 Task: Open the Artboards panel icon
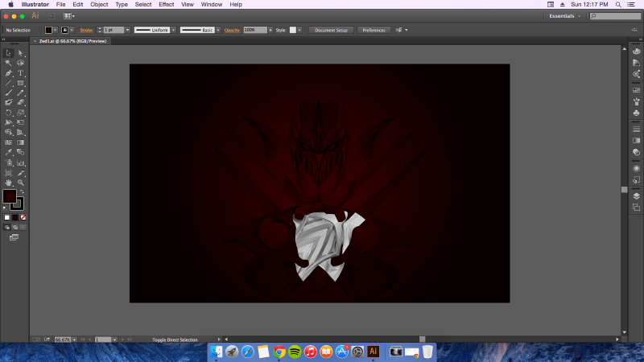(636, 208)
